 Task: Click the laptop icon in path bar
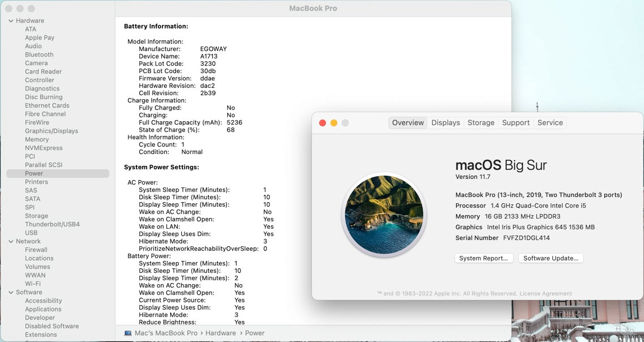(128, 333)
